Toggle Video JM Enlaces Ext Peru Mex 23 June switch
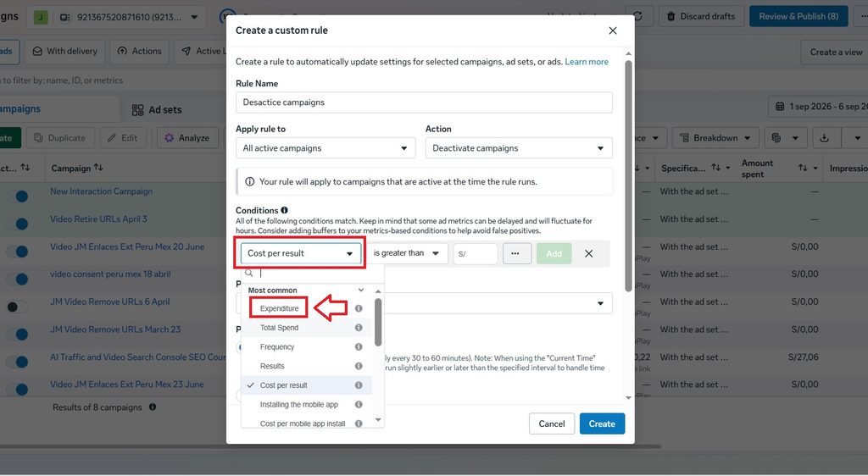The height and width of the screenshot is (476, 868). 17,390
